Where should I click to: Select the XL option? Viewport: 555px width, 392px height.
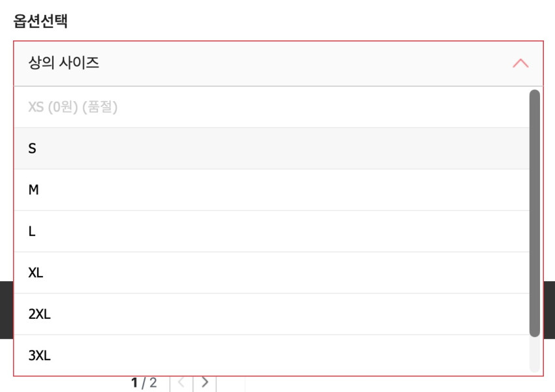point(271,273)
